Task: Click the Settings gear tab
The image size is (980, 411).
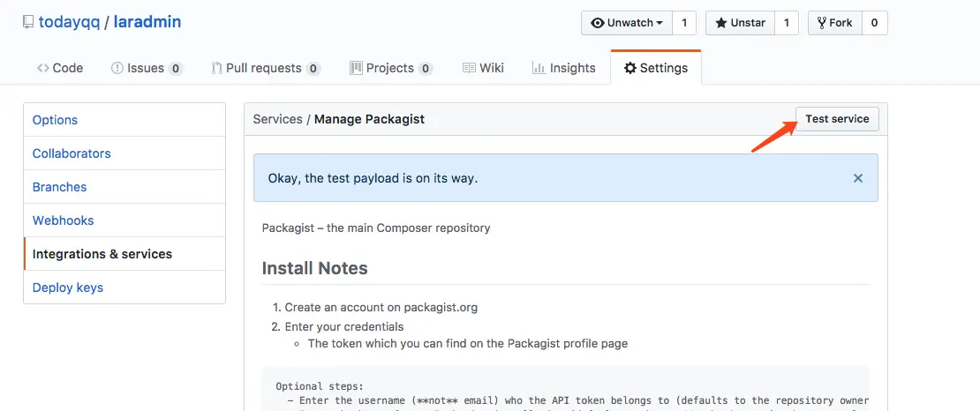Action: coord(655,68)
